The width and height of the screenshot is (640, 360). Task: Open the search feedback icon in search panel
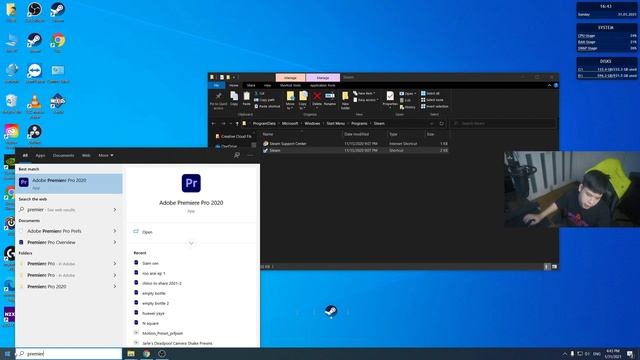point(237,155)
